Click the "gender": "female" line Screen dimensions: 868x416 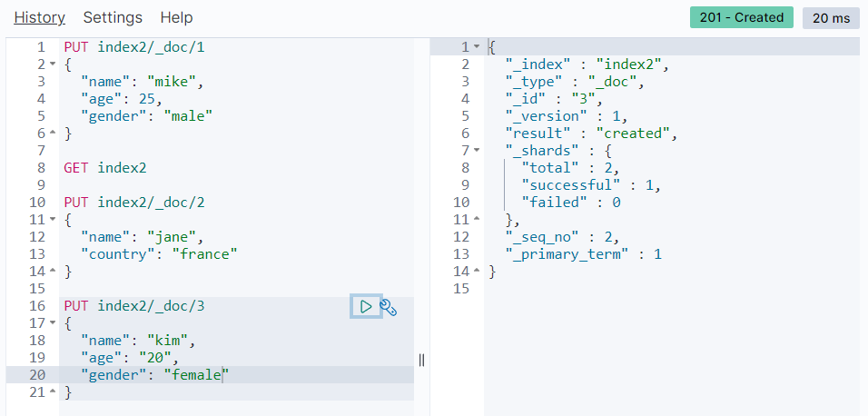(155, 375)
